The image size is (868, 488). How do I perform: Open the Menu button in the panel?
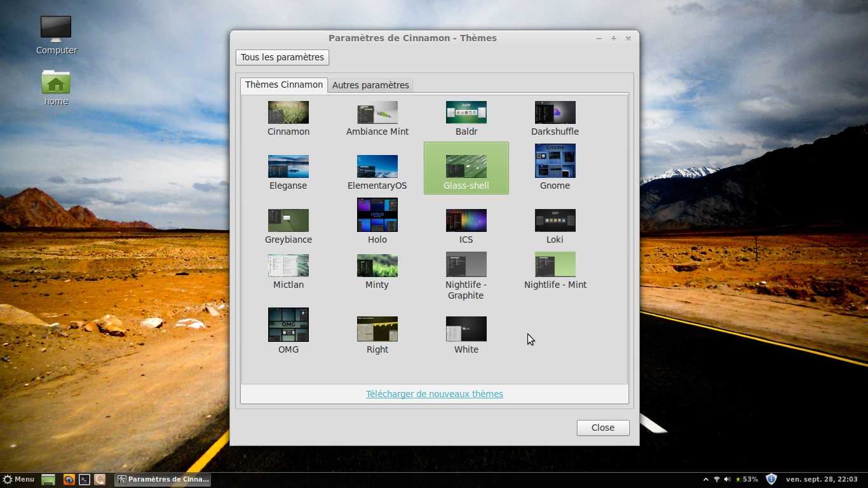click(x=18, y=479)
